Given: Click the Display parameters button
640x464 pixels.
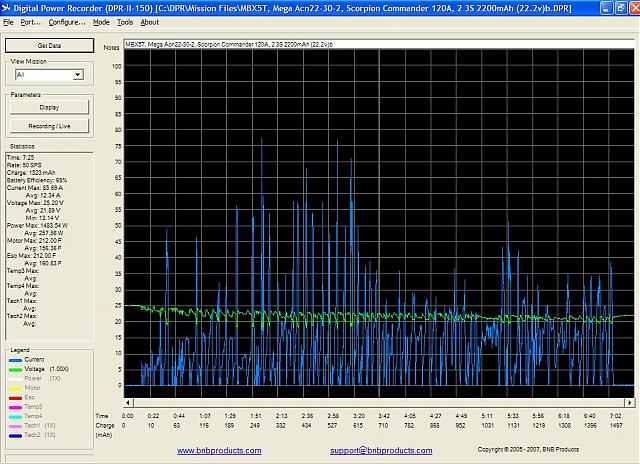Looking at the screenshot, I should pyautogui.click(x=49, y=107).
